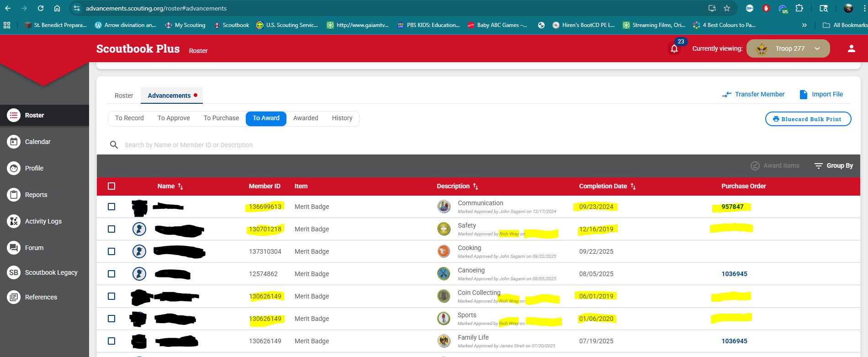Screen dimensions: 868x357
Task: Open the Group By options
Action: tap(834, 166)
